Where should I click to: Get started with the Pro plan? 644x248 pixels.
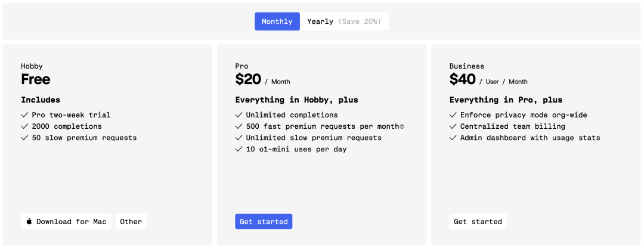tap(264, 222)
